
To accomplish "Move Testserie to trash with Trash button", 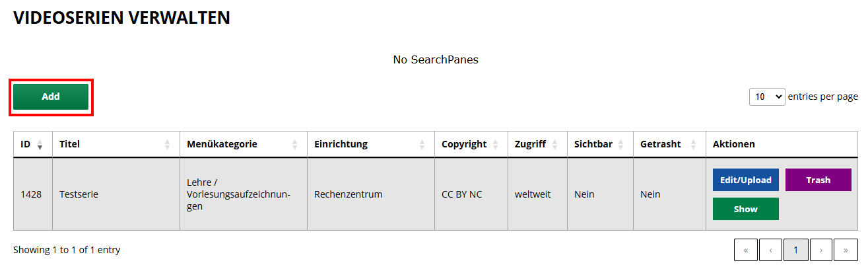I will [x=818, y=180].
